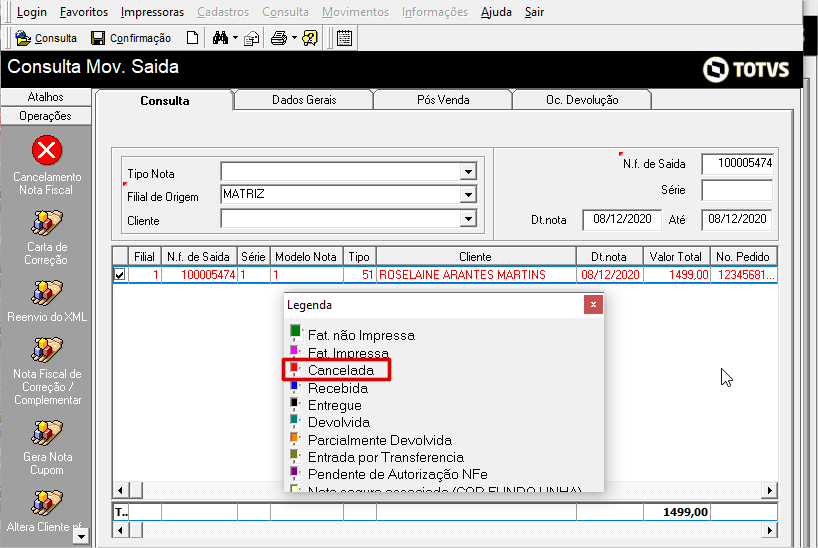This screenshot has height=548, width=818.
Task: Click the Até end date field
Action: (737, 219)
